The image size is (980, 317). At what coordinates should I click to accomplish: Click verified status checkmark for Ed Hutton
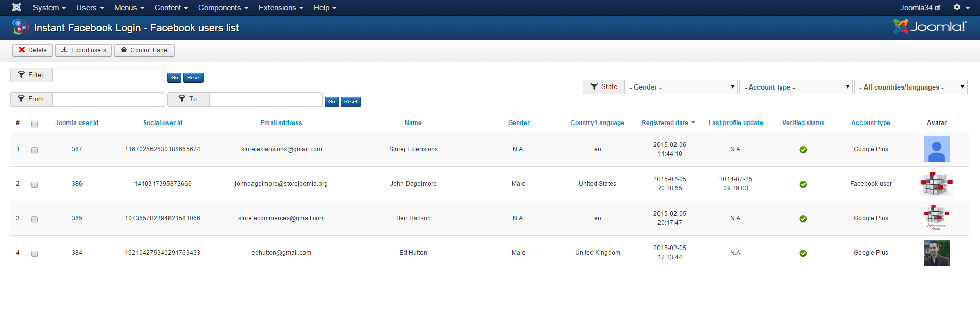coord(803,253)
